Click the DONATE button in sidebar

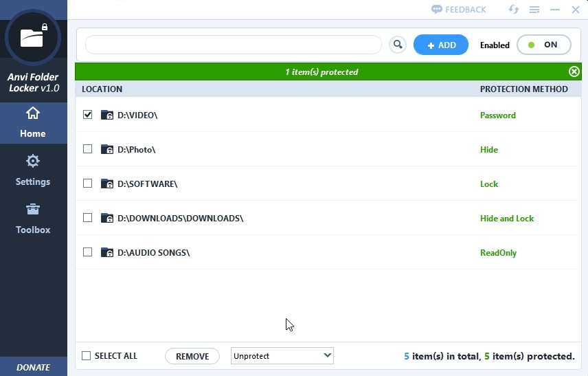(x=33, y=367)
